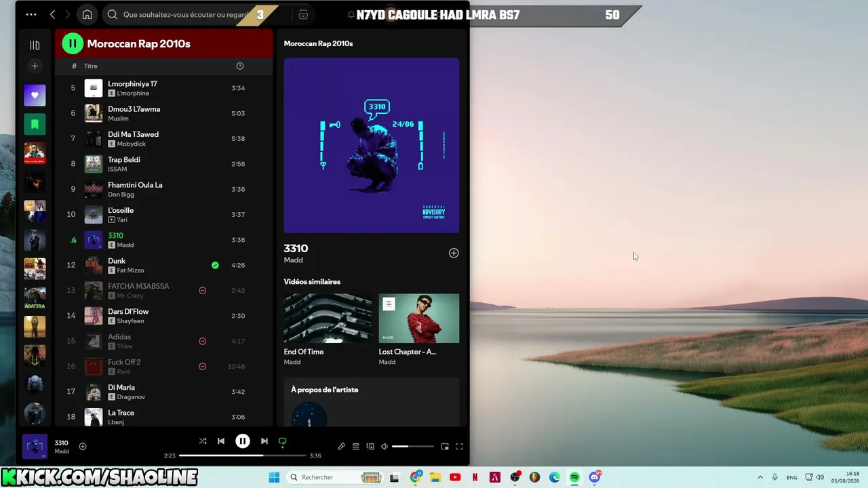868x488 pixels.
Task: Enter full screen mode in Spotify
Action: coord(459,447)
